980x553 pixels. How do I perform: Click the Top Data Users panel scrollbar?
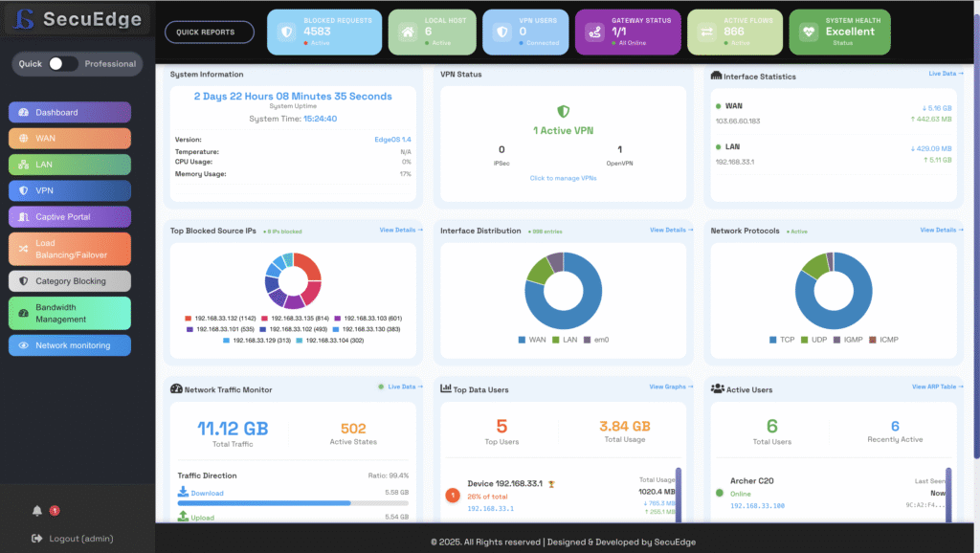tap(679, 493)
